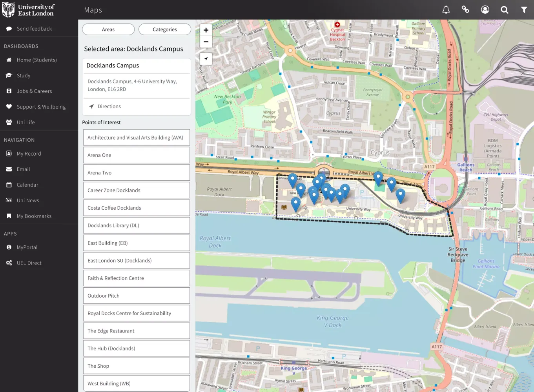Select Costa Coffee Docklands

[137, 208]
